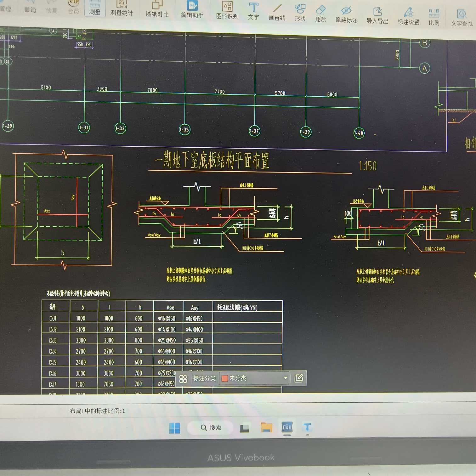This screenshot has height=476, width=476.
Task: Click the drawing title 一期地下室底板结构平面布置
Action: tap(212, 161)
